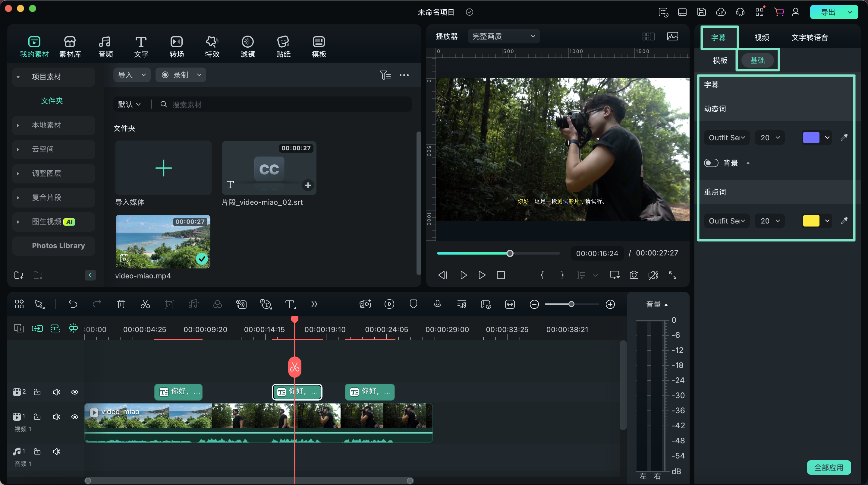The image size is (868, 485).
Task: Lock track 2 with the lock icon
Action: [37, 392]
